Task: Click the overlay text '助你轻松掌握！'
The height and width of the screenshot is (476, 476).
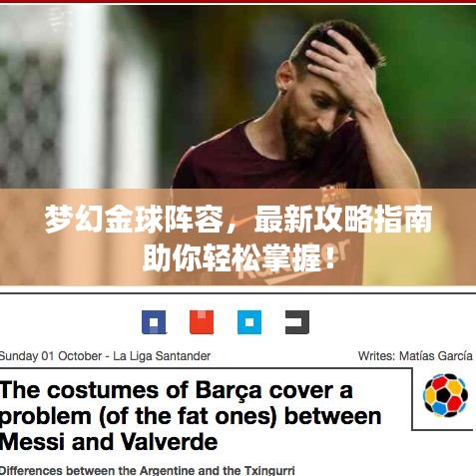Action: 238,257
